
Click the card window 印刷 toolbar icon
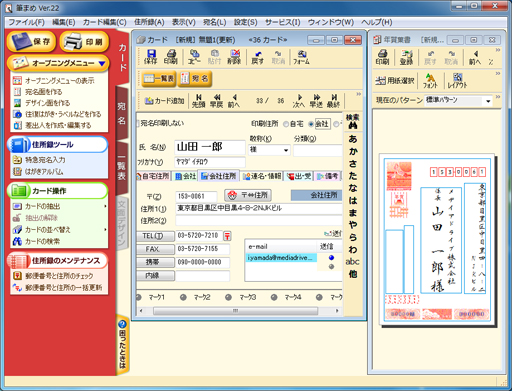171,57
